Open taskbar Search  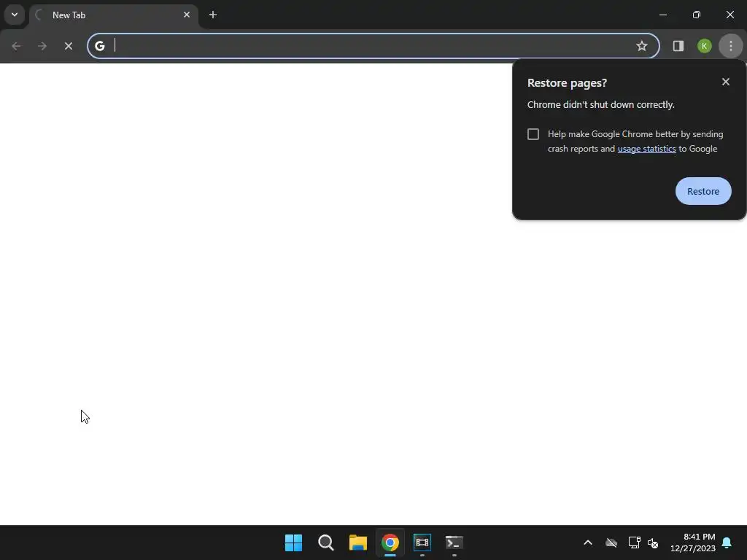(326, 542)
